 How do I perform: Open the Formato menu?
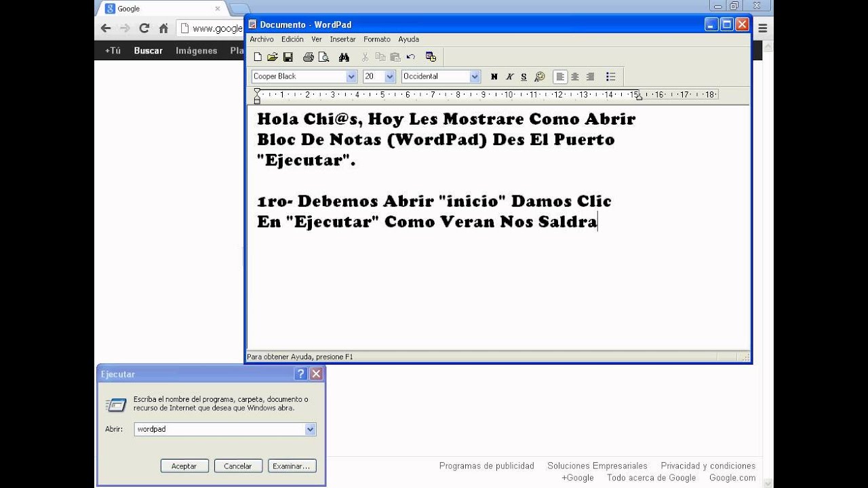377,39
